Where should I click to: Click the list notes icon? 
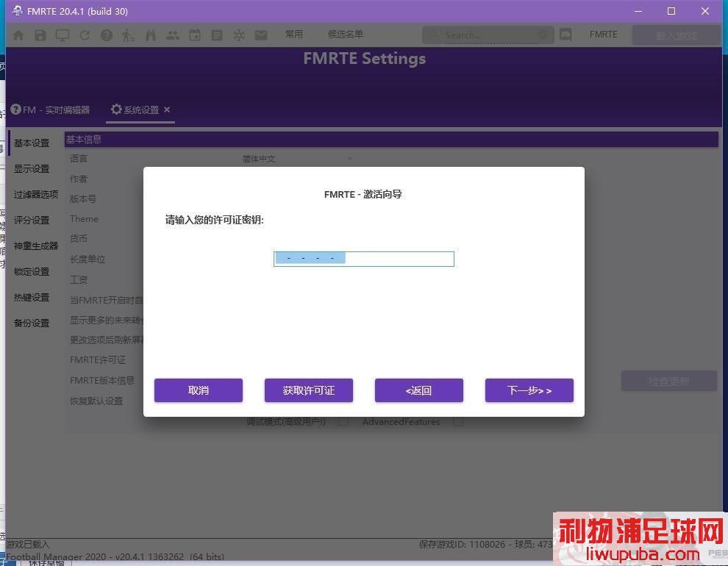click(217, 35)
